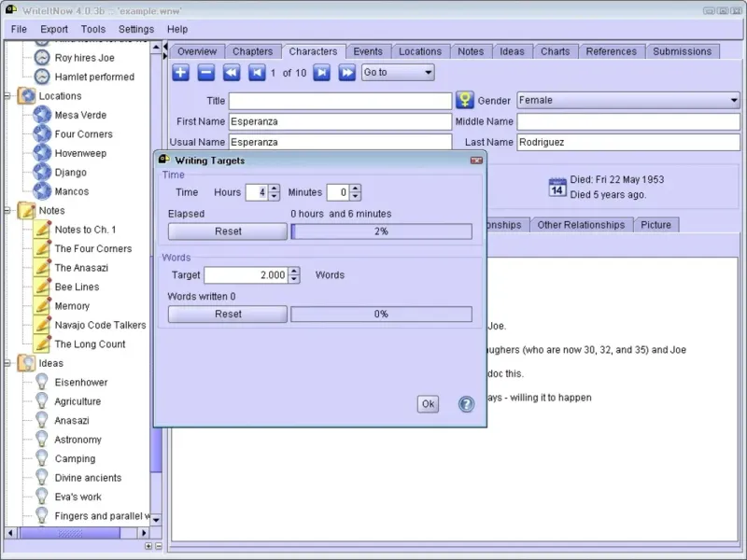Select the Hamlet performed event
The width and height of the screenshot is (747, 560).
tap(94, 77)
